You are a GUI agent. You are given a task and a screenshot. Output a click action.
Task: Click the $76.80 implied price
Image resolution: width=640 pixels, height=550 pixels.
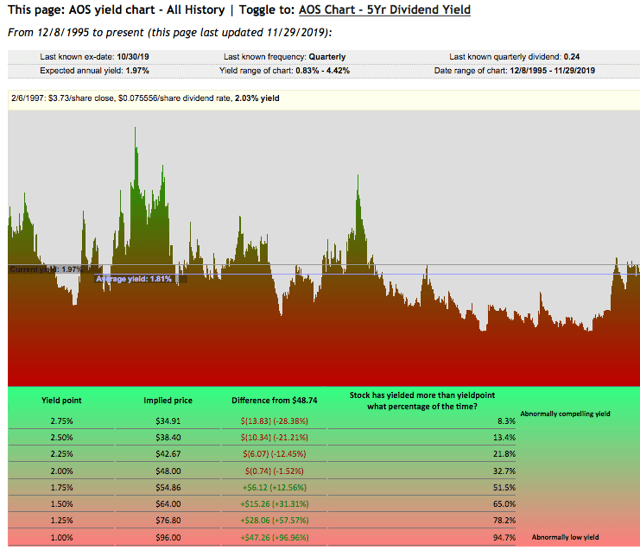point(168,521)
